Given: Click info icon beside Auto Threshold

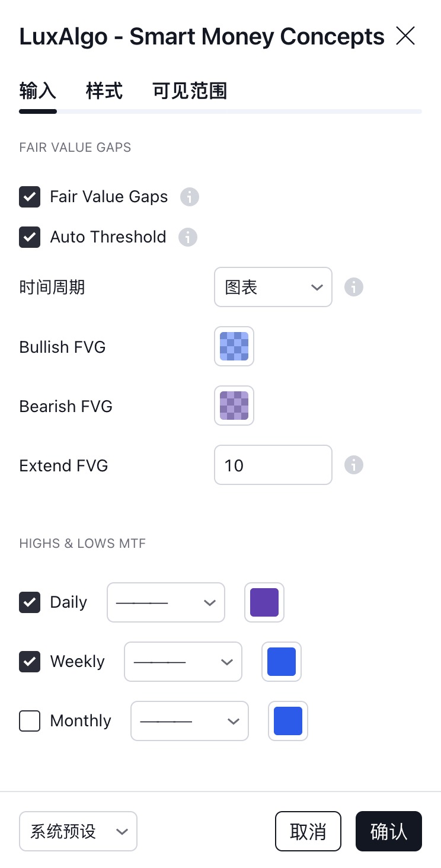Looking at the screenshot, I should (188, 237).
